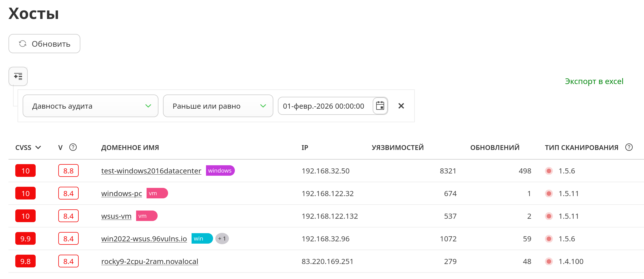
Task: Open the calendar date picker
Action: (x=380, y=106)
